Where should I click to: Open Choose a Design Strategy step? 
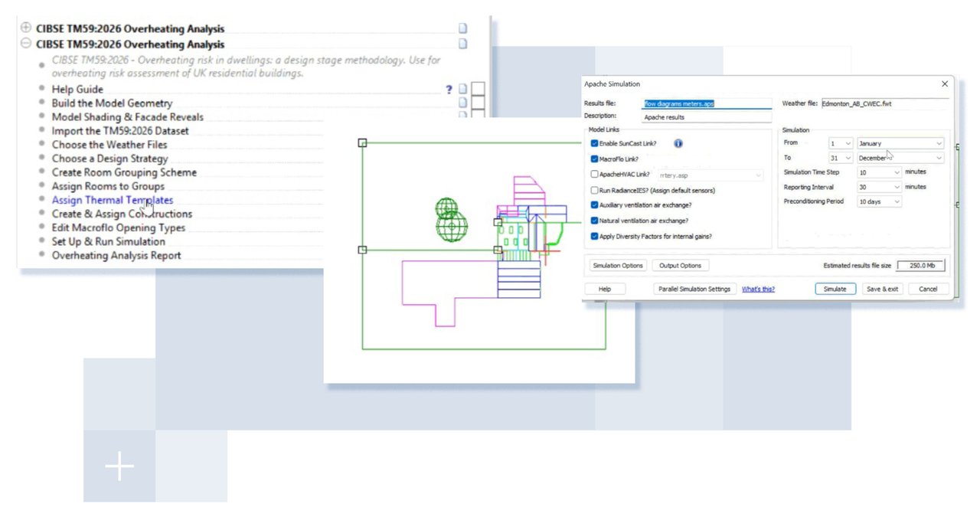[x=109, y=159]
